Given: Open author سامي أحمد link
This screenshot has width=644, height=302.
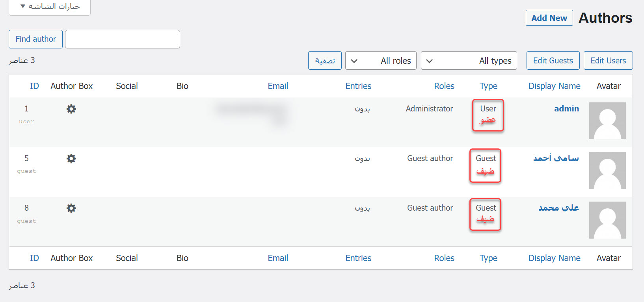Looking at the screenshot, I should [x=556, y=158].
